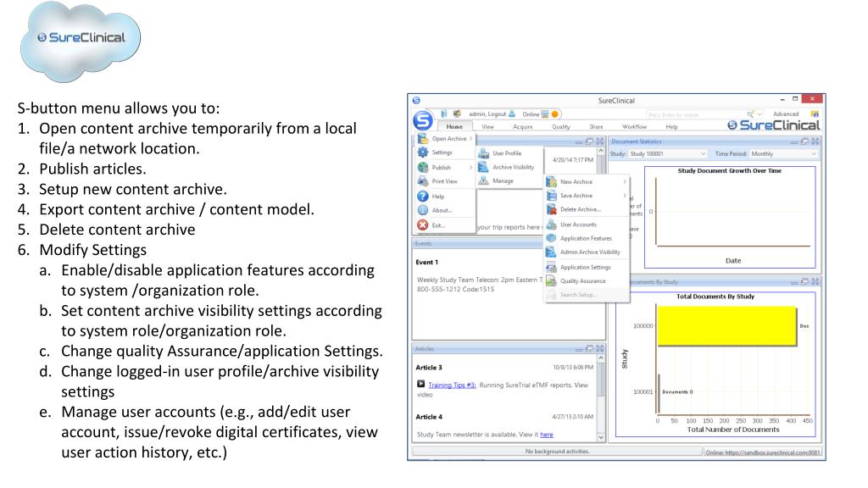Click the orange online status indicator

tap(554, 114)
